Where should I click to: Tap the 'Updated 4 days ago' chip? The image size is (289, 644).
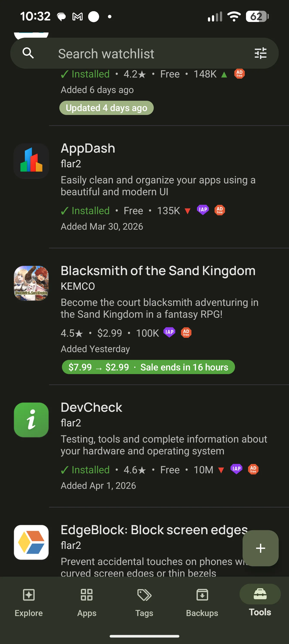coord(106,108)
